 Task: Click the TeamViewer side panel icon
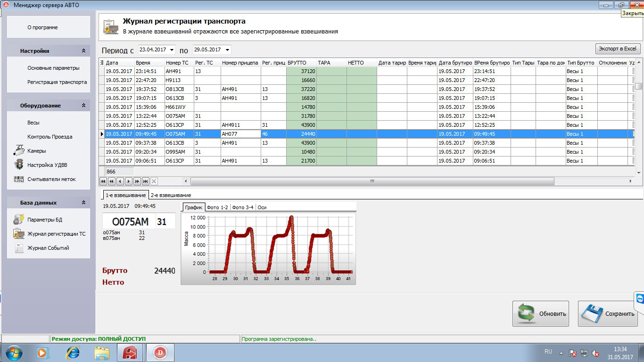pyautogui.click(x=640, y=299)
